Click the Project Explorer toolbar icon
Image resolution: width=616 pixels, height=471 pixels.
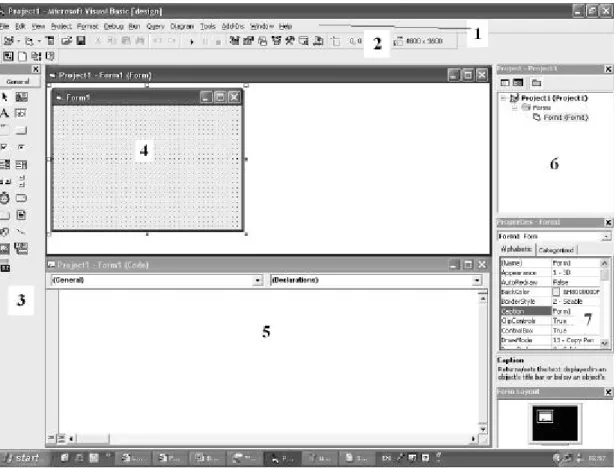tap(235, 41)
